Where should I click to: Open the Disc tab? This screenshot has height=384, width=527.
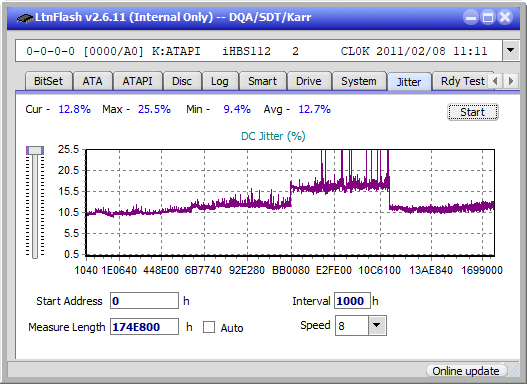[x=182, y=81]
